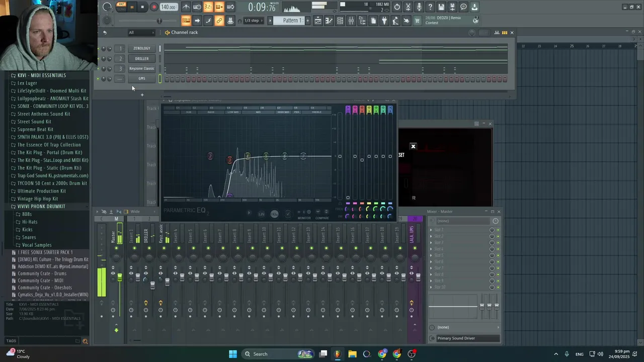Expand Slot 1 arrow in Mixer - Master
Image resolution: width=644 pixels, height=362 pixels.
coord(431,230)
